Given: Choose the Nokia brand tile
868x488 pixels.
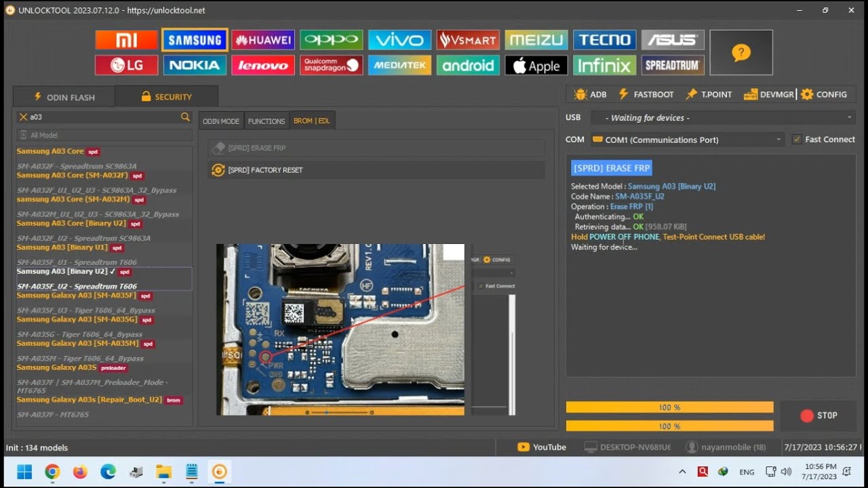Looking at the screenshot, I should pos(195,65).
